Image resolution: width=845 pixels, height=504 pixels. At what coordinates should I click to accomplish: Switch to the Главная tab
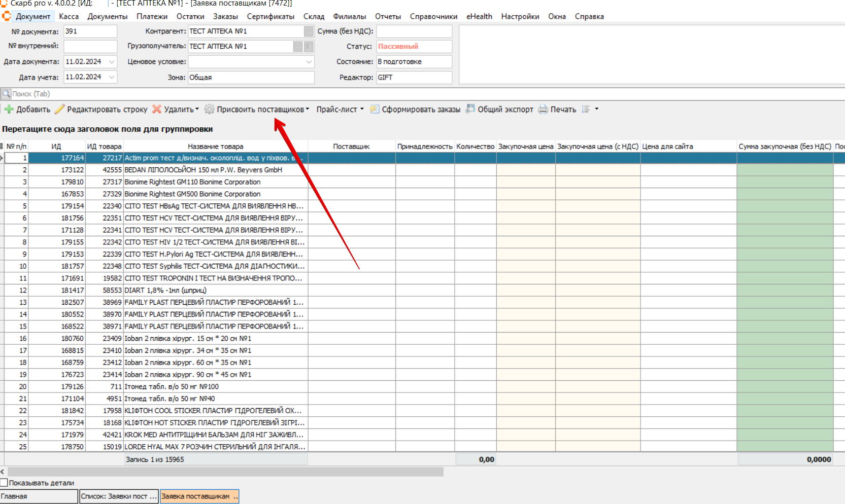[x=39, y=496]
